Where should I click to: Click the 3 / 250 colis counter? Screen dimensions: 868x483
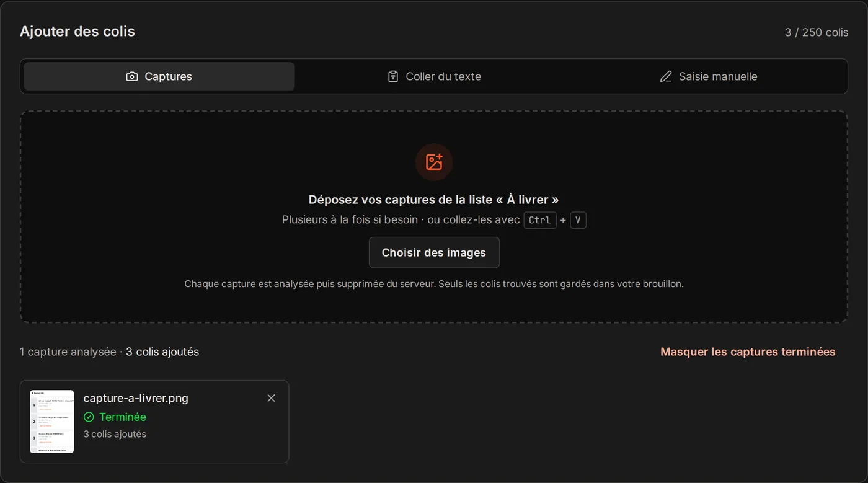point(817,32)
